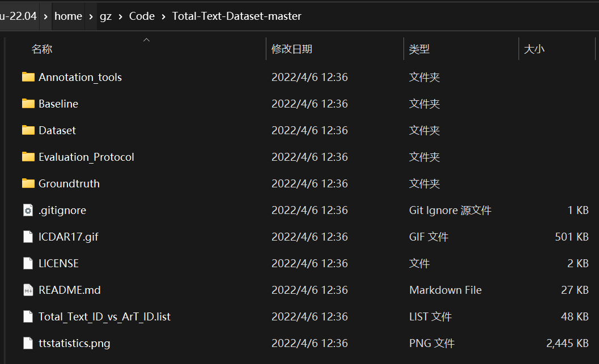Viewport: 599px width, 364px height.
Task: Navigate to home in the address breadcrumb
Action: click(69, 16)
